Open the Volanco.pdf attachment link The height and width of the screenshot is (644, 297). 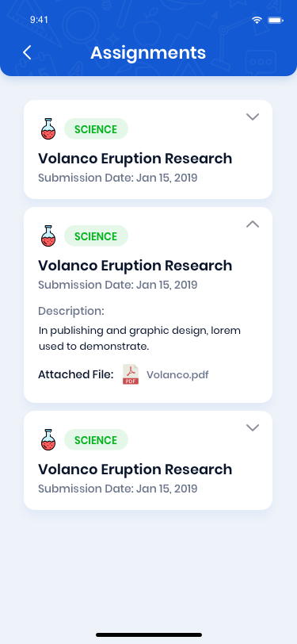177,375
